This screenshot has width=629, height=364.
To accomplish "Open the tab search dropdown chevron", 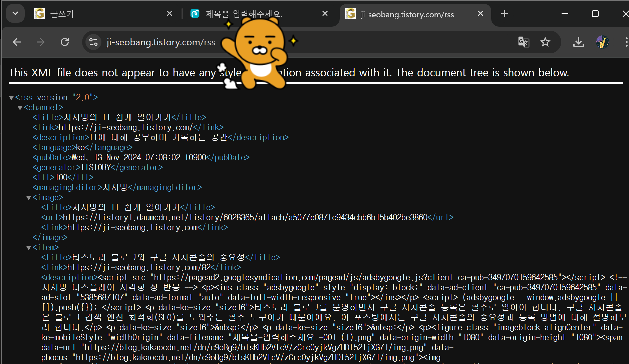I will (15, 14).
